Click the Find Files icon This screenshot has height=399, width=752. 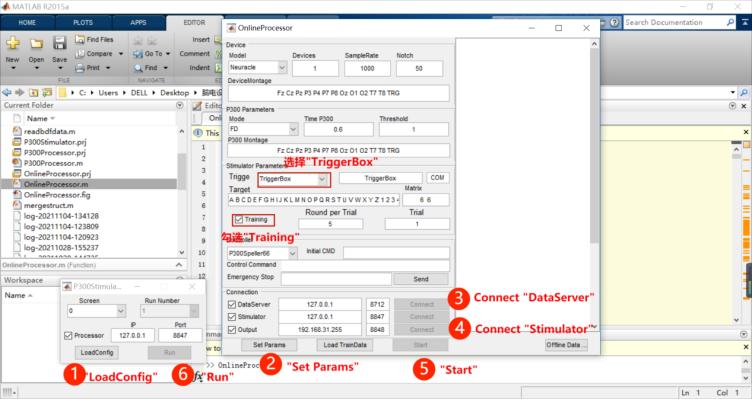[x=80, y=40]
